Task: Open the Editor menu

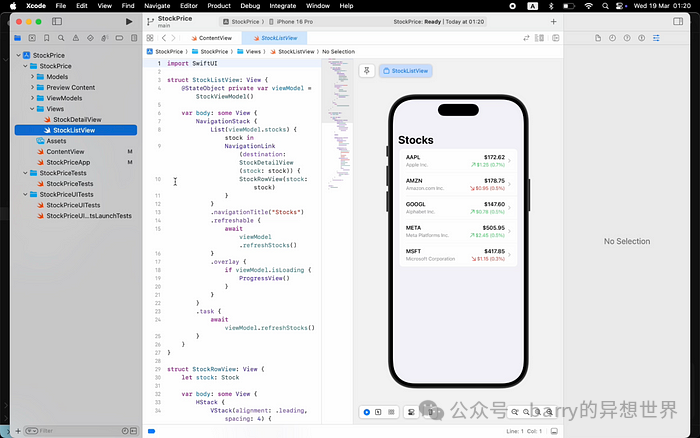Action: pos(189,6)
